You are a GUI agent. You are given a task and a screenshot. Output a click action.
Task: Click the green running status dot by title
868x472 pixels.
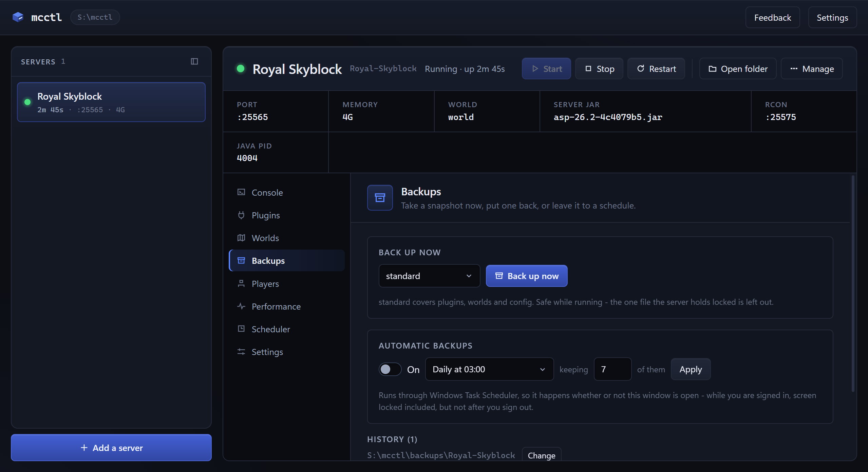(241, 68)
